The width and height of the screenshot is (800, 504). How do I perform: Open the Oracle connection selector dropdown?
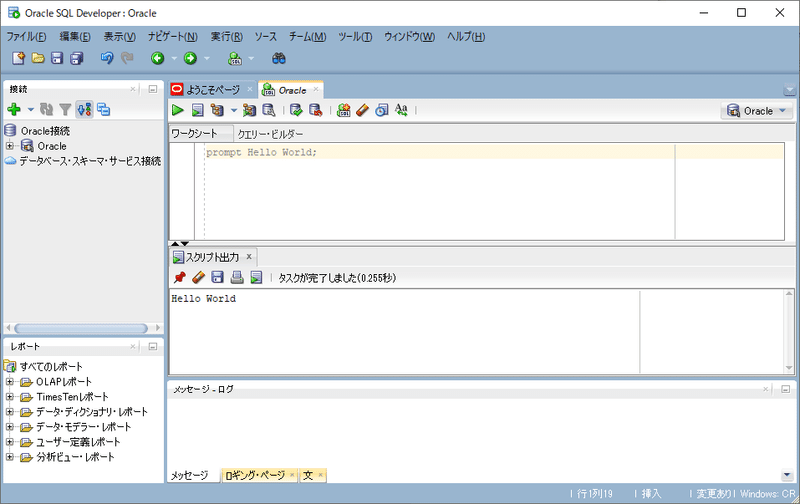point(756,111)
